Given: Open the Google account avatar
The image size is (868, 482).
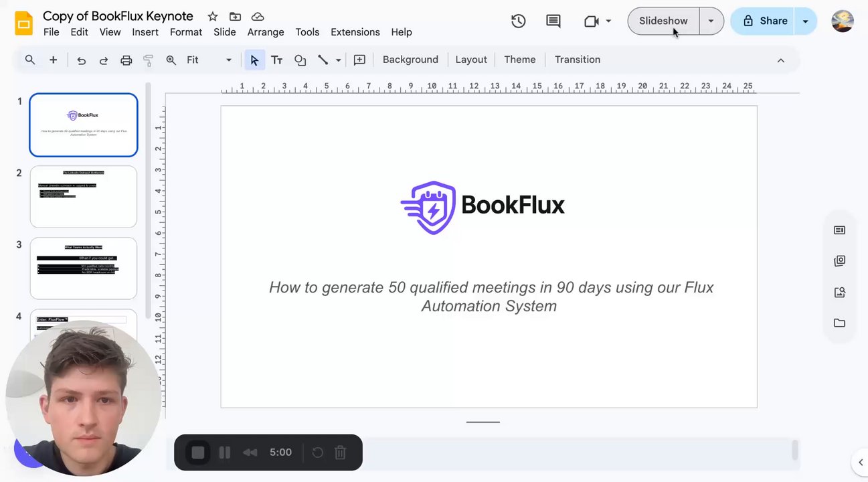Looking at the screenshot, I should [843, 21].
